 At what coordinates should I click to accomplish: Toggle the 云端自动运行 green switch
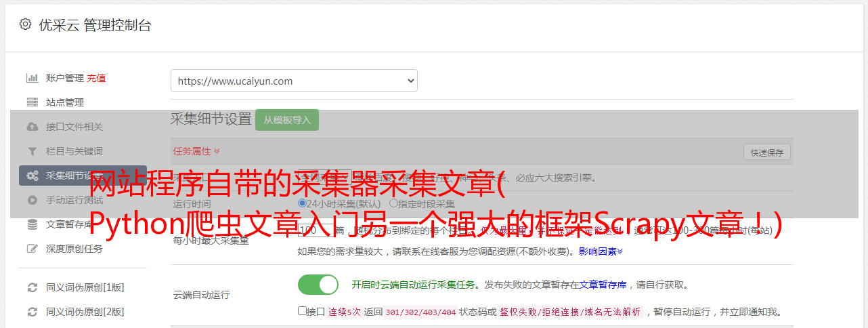[x=318, y=285]
